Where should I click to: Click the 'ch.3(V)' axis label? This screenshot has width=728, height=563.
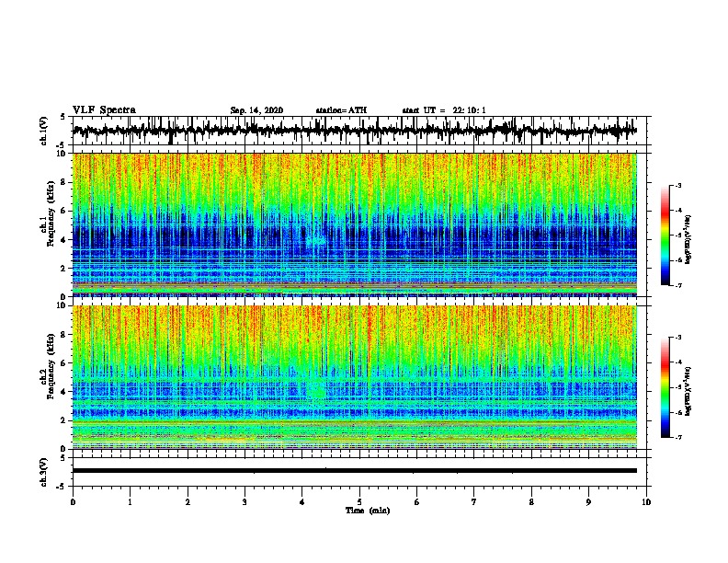(44, 472)
